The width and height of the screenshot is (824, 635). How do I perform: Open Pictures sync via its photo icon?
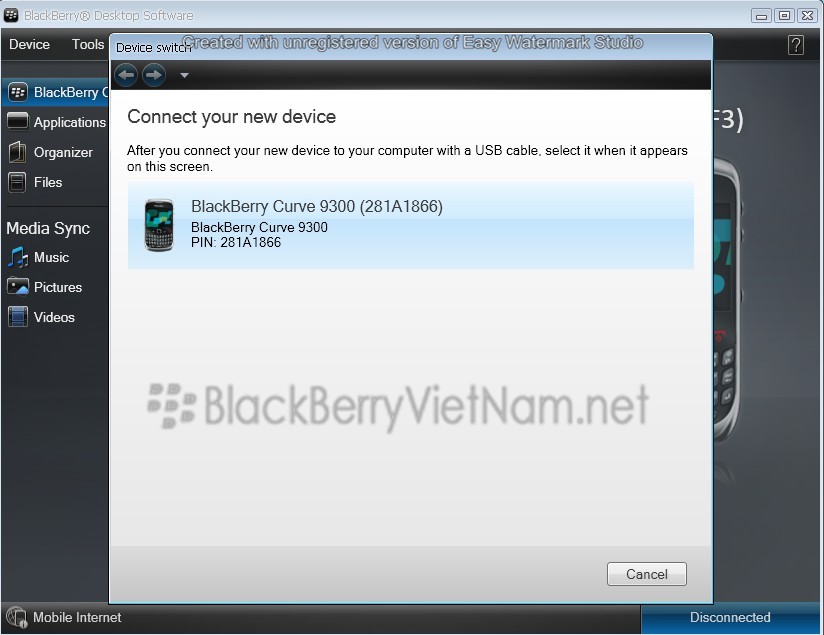18,287
